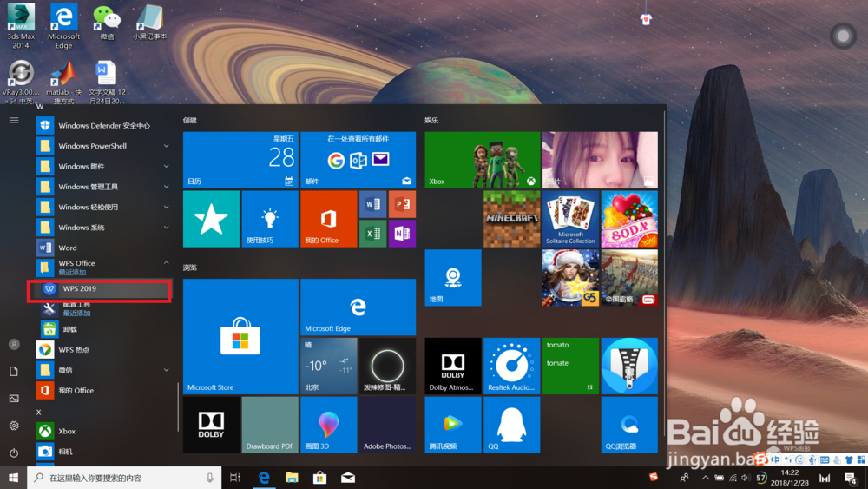Open the Dolby tile in Browse group
The image size is (868, 489).
(212, 425)
